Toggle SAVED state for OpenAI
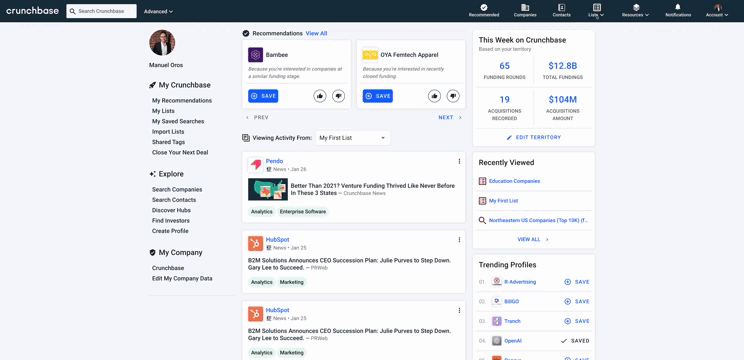 point(575,341)
